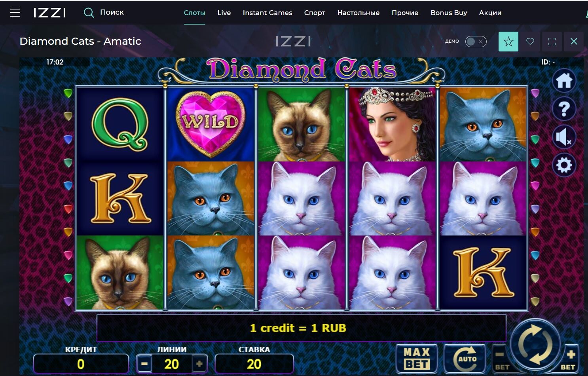Open the Live tab

[224, 13]
